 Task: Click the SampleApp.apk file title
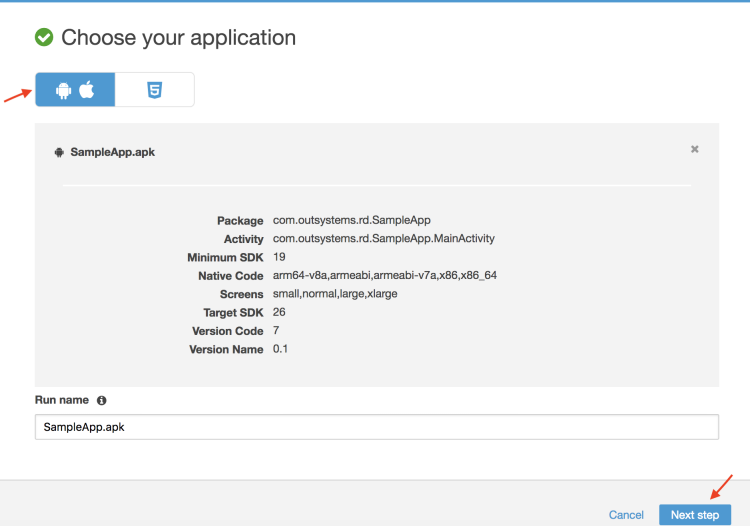(x=112, y=153)
